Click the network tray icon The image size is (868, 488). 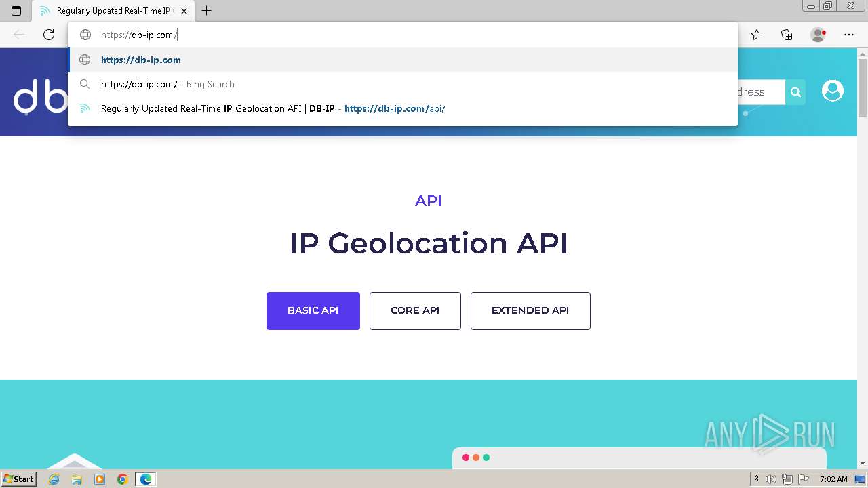click(x=787, y=479)
